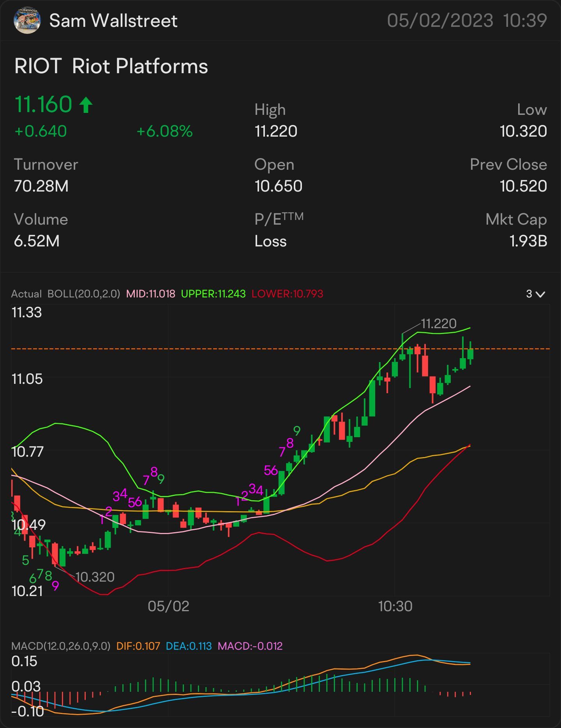The width and height of the screenshot is (561, 728).
Task: Click the -0.10 MACD axis label
Action: 28,711
